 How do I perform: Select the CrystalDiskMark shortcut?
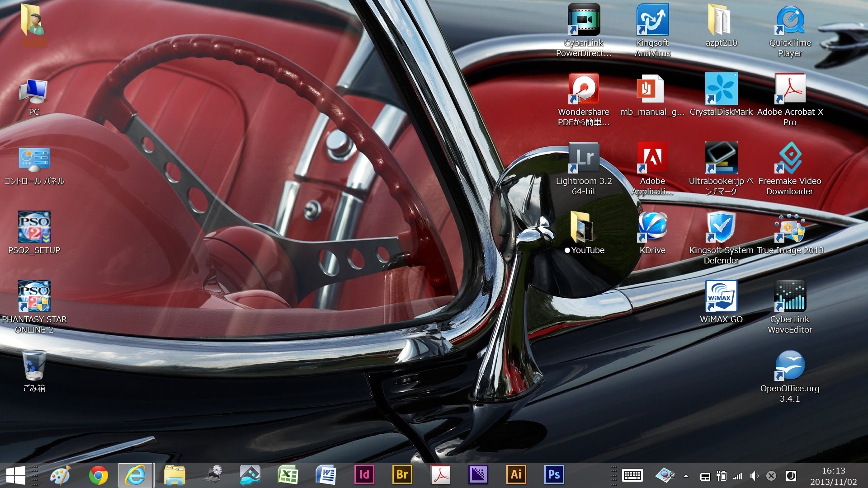pyautogui.click(x=721, y=89)
